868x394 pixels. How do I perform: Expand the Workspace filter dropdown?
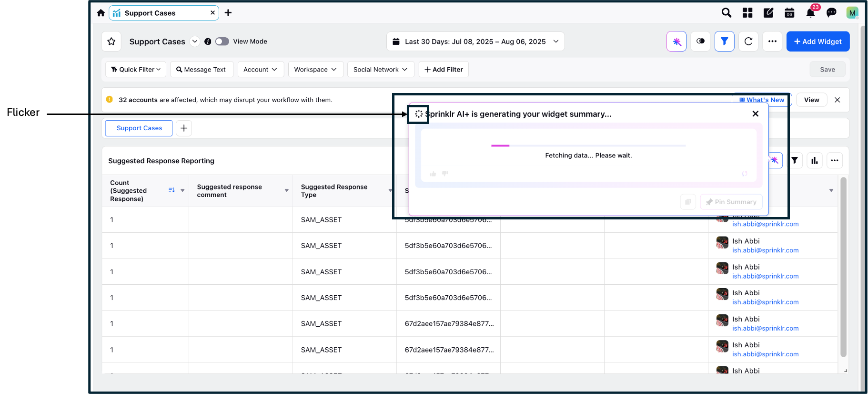(x=316, y=70)
